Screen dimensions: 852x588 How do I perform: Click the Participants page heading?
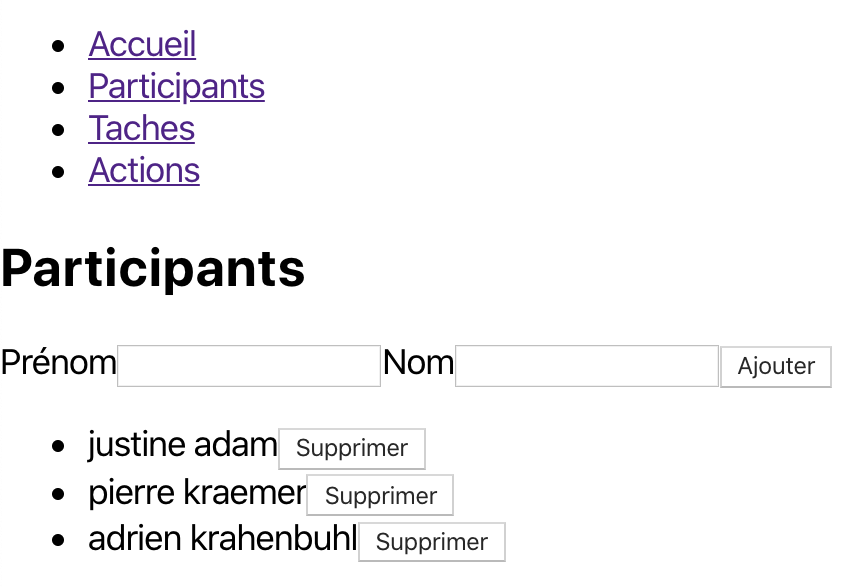153,268
